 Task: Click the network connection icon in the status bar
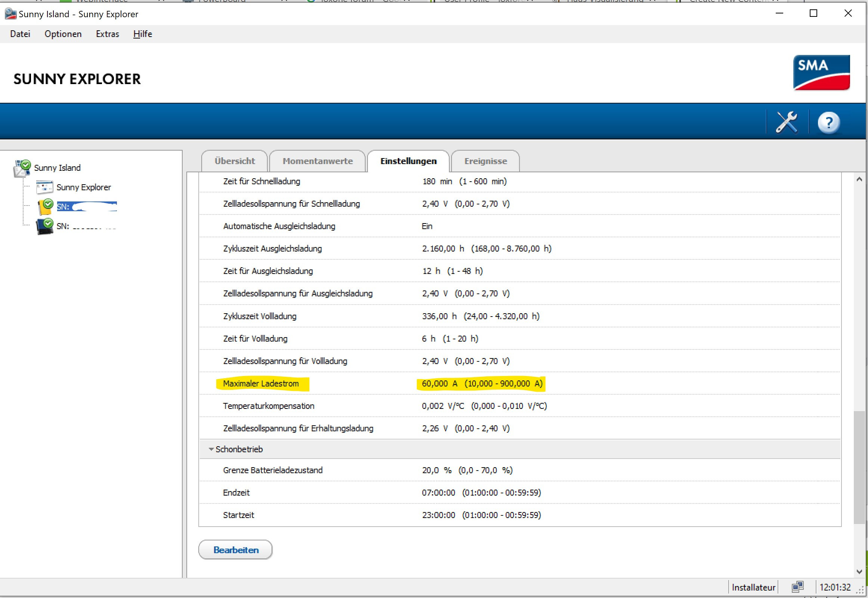[x=797, y=587]
